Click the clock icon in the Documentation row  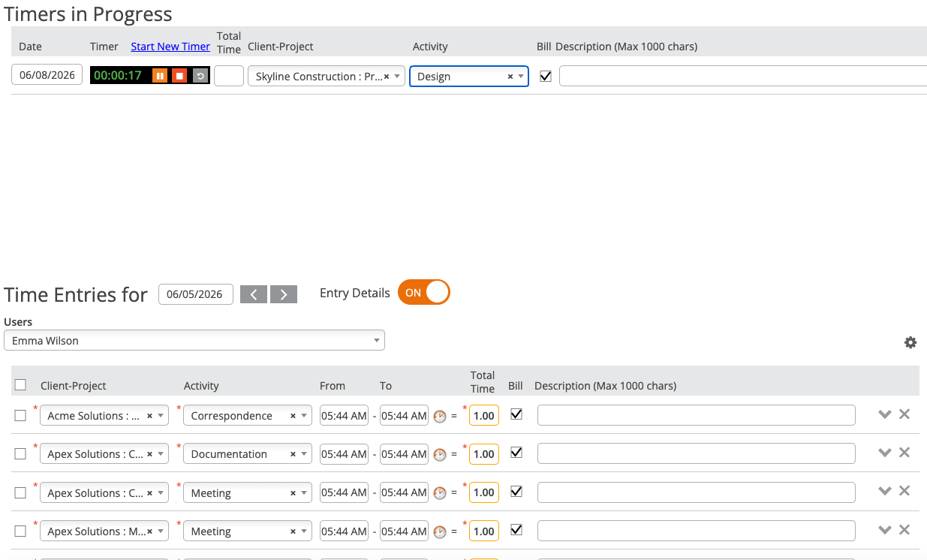[x=440, y=454]
